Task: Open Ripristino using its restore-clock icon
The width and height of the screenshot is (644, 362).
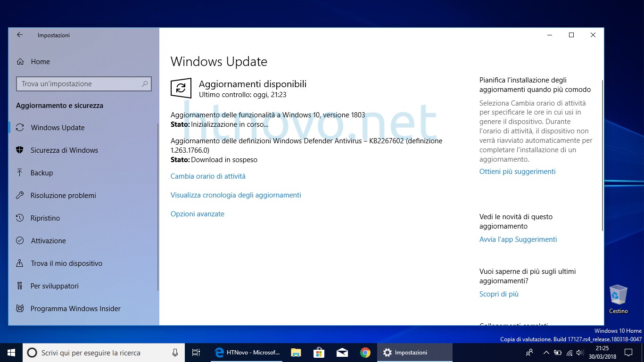Action: pos(19,218)
